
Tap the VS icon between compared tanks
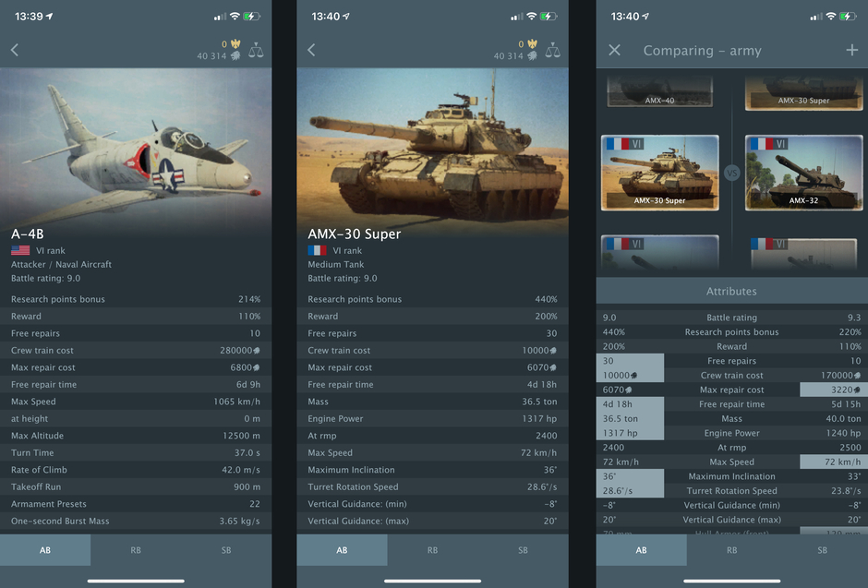click(732, 174)
